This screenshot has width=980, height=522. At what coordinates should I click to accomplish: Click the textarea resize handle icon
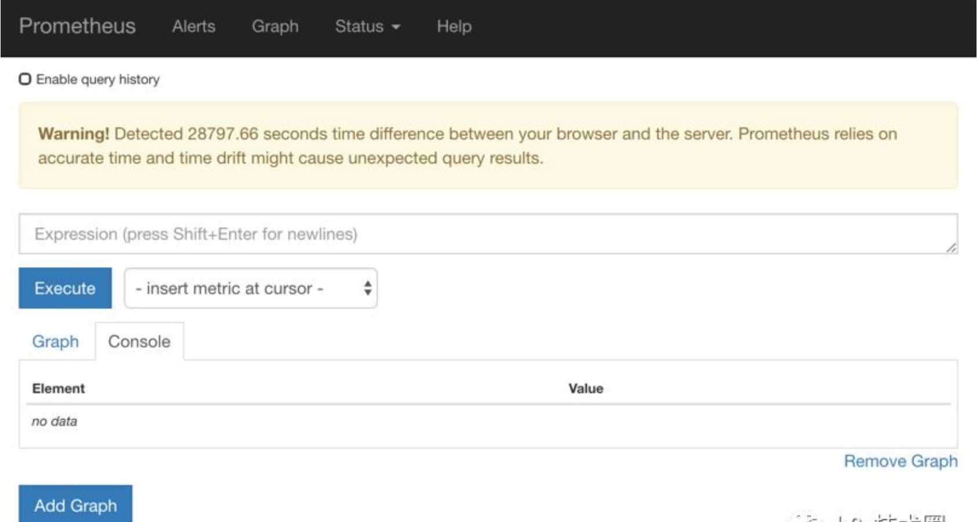pyautogui.click(x=950, y=247)
